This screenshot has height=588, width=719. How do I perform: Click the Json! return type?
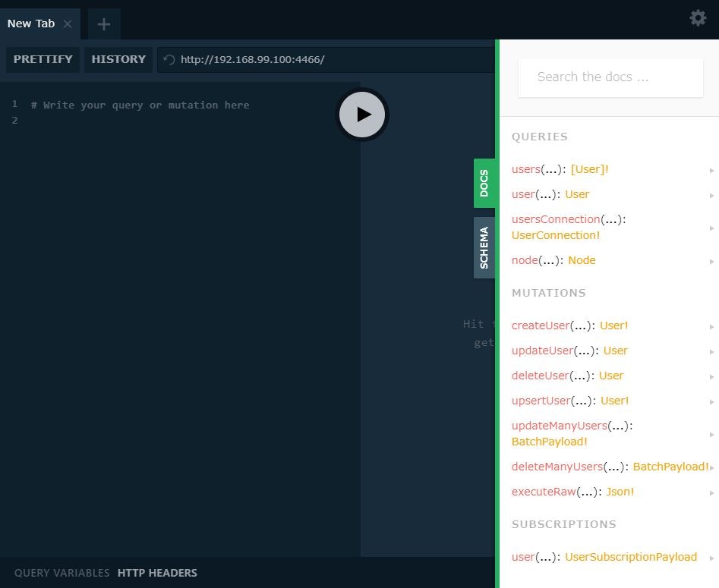(x=620, y=492)
